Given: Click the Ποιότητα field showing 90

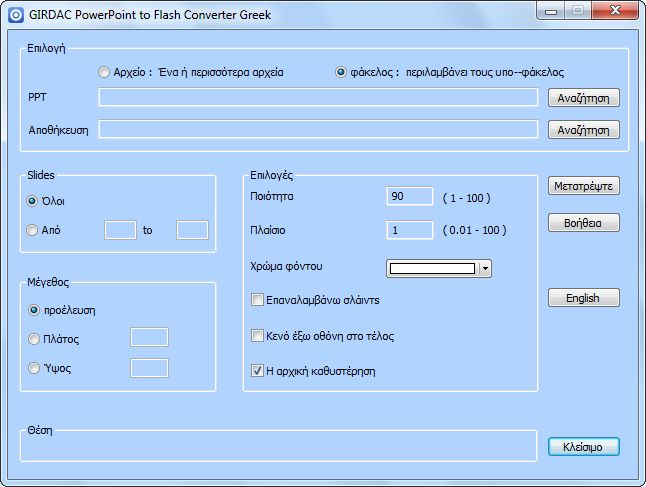Looking at the screenshot, I should click(410, 196).
